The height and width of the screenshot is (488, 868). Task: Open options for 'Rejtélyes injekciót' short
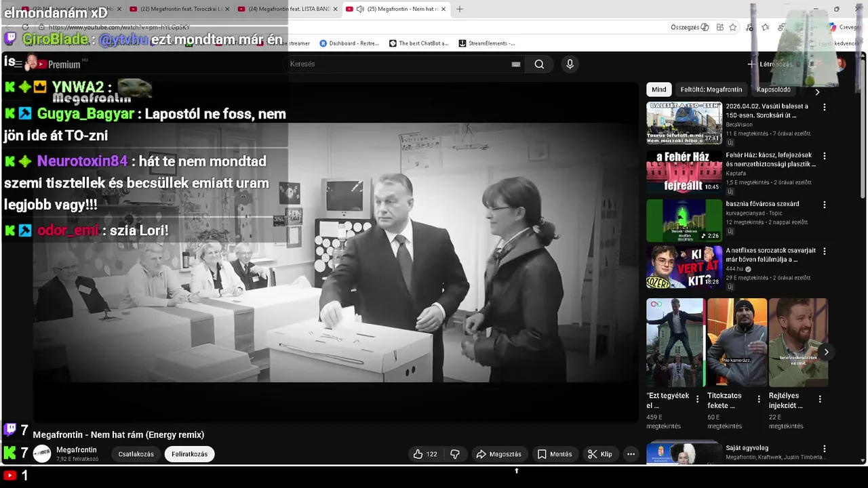pos(820,399)
